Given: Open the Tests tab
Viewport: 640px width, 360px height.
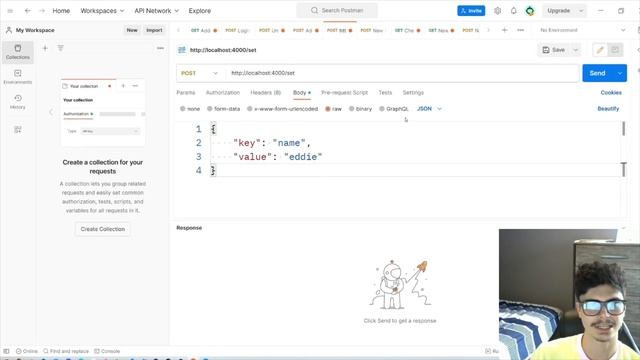Looking at the screenshot, I should (385, 93).
